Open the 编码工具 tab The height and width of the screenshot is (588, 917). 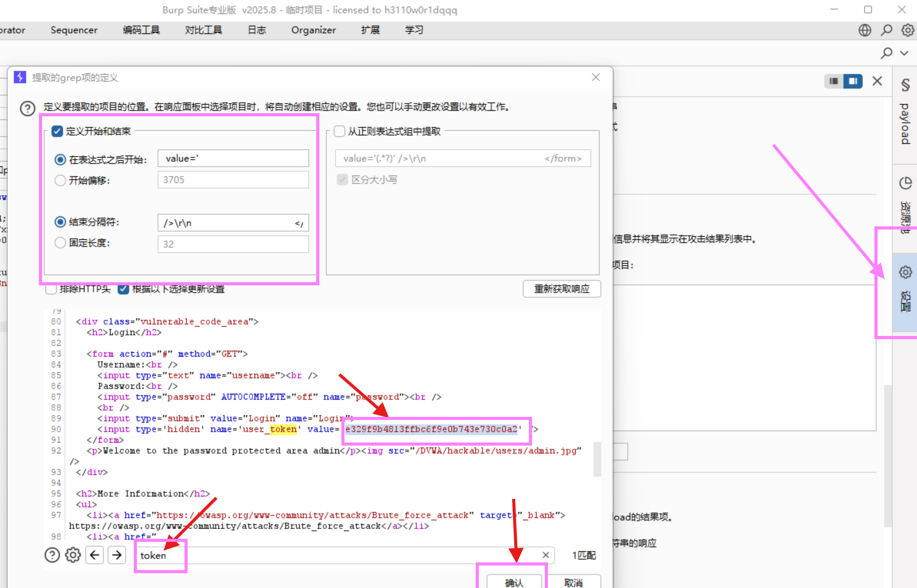tap(141, 30)
